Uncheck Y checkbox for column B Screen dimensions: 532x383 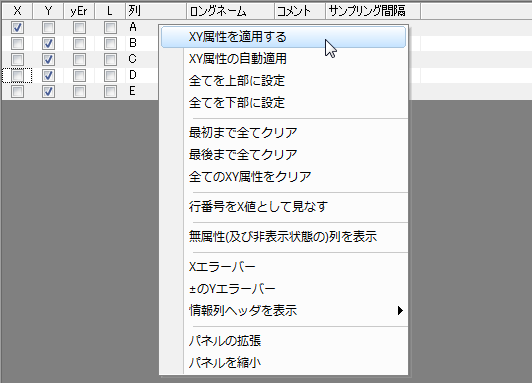pyautogui.click(x=48, y=43)
